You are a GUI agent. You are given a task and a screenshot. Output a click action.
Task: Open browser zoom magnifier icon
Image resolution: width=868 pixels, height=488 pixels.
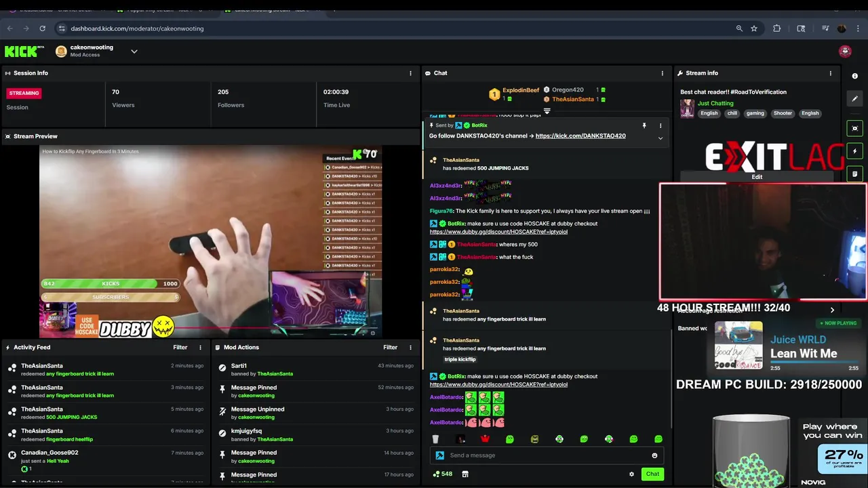tap(739, 28)
